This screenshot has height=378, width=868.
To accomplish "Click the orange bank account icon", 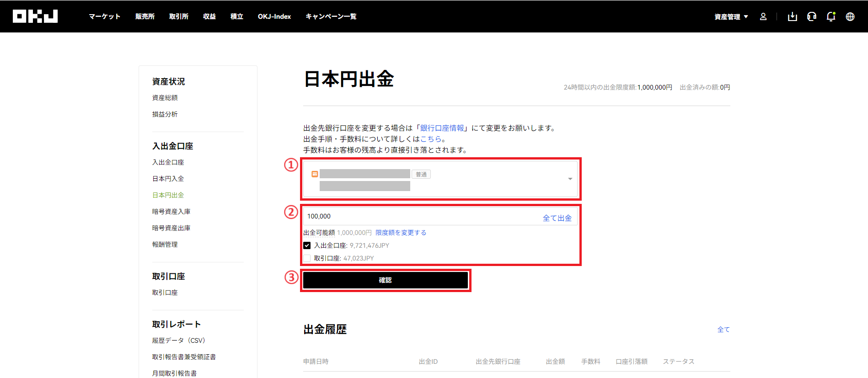I will [315, 174].
